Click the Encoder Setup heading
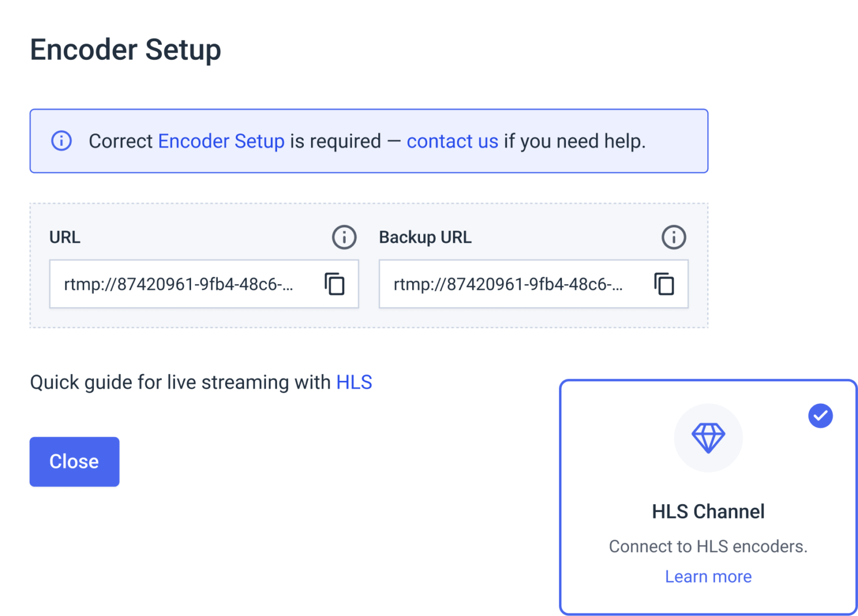858x616 pixels. 126,49
